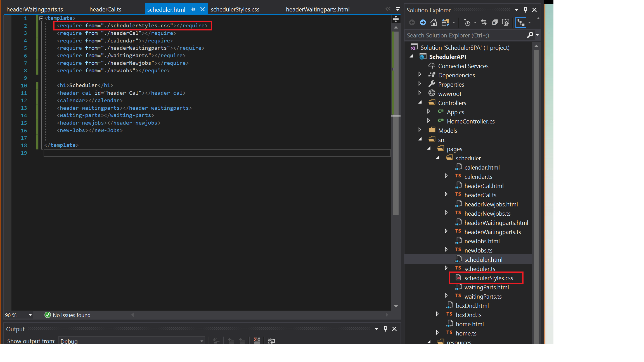
Task: Expand the Models folder
Action: tap(420, 130)
